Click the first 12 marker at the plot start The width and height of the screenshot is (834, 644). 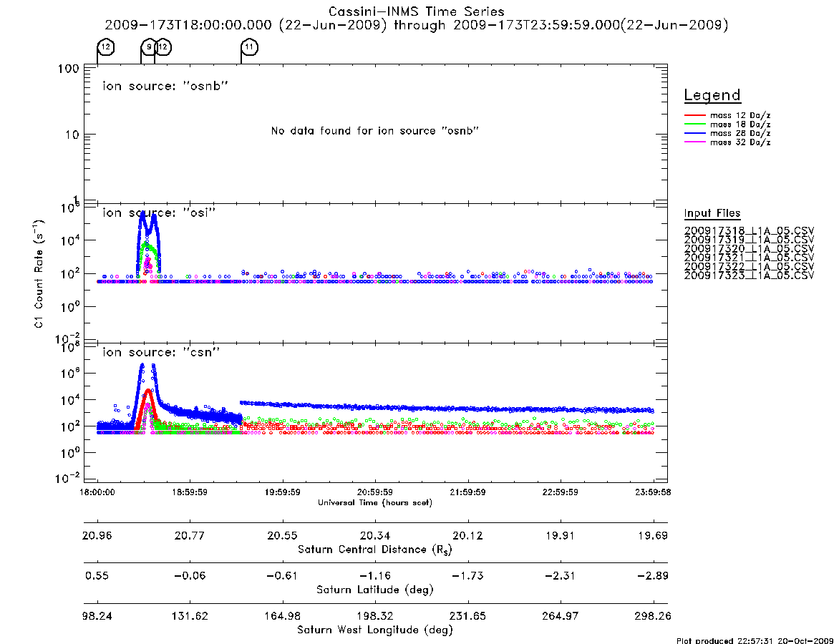(106, 47)
